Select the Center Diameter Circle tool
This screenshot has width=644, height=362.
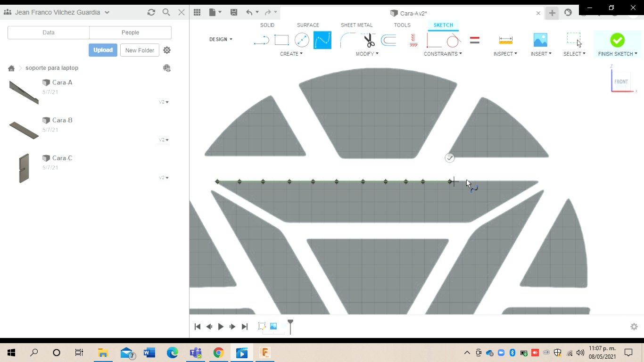302,41
